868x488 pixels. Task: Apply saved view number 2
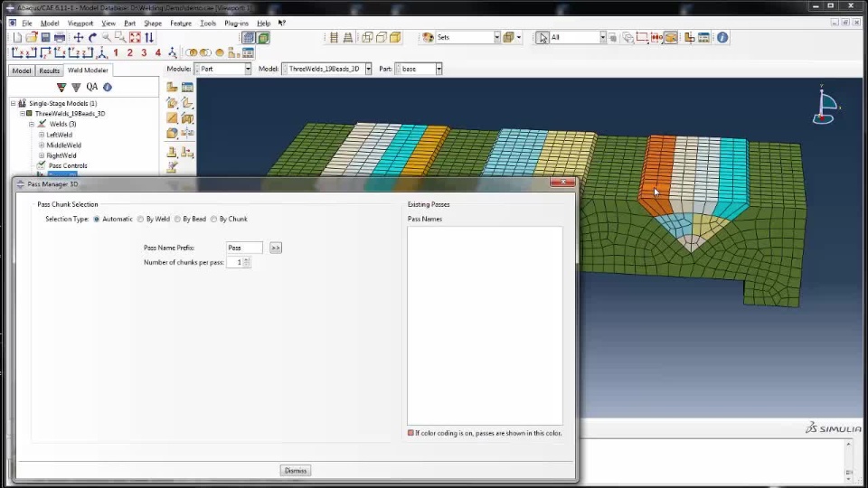tap(130, 52)
